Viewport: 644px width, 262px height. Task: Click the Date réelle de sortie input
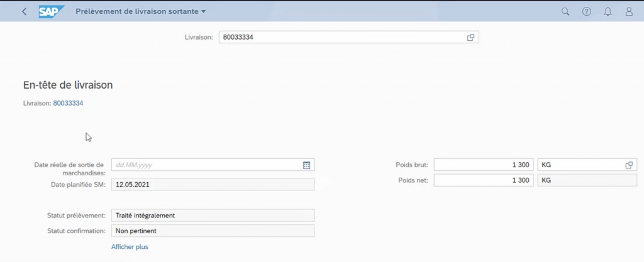click(x=204, y=165)
